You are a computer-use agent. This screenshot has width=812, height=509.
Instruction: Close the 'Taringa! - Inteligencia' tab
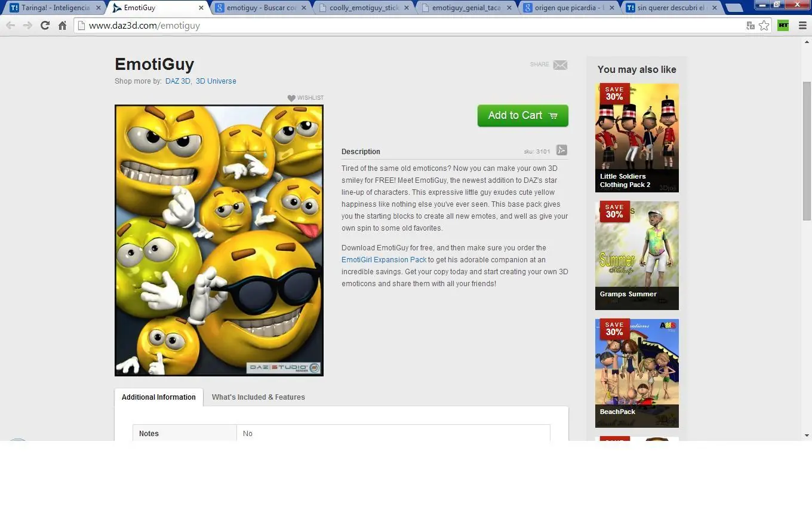click(99, 8)
